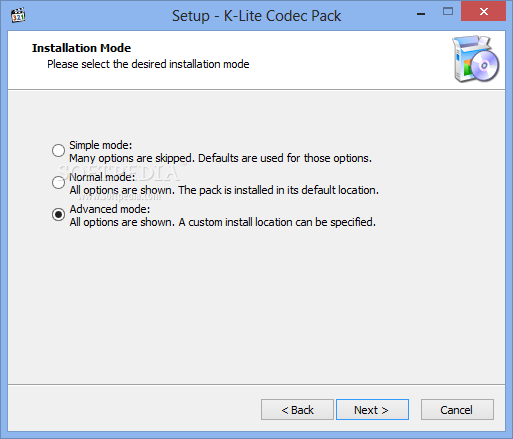The image size is (513, 439).
Task: Go back with the < Back button
Action: [297, 410]
